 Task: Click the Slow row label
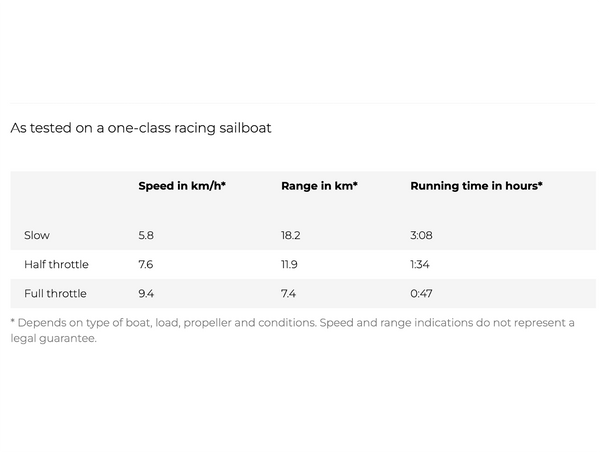[x=37, y=235]
